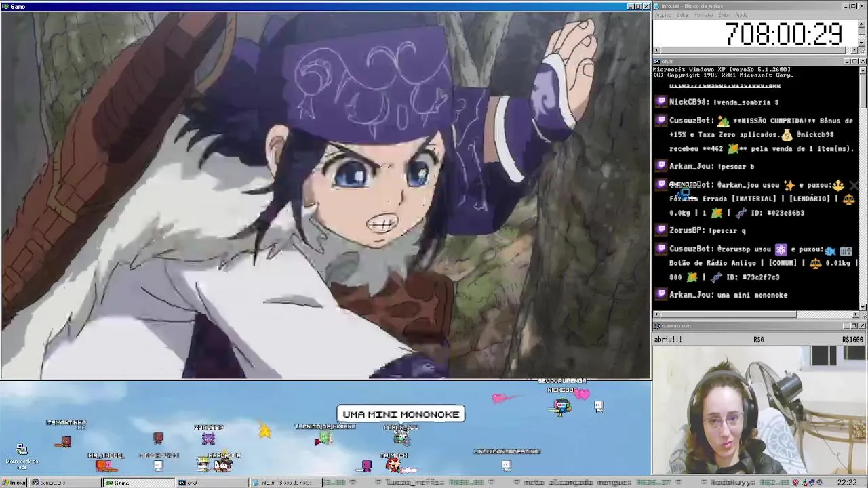Click chat window vertical scroll up arrow
This screenshot has width=868, height=488.
(x=863, y=70)
